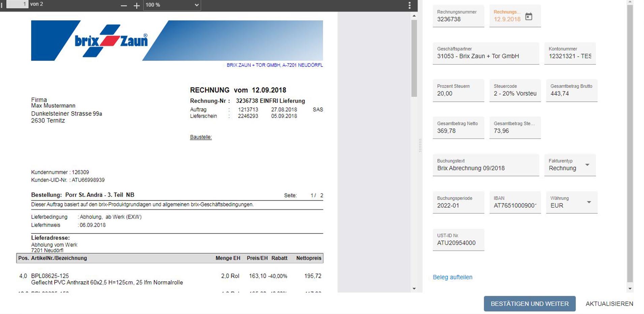Screen dimensions: 644x314
Task: Click the AKTUALISIEREN button
Action: click(x=609, y=304)
